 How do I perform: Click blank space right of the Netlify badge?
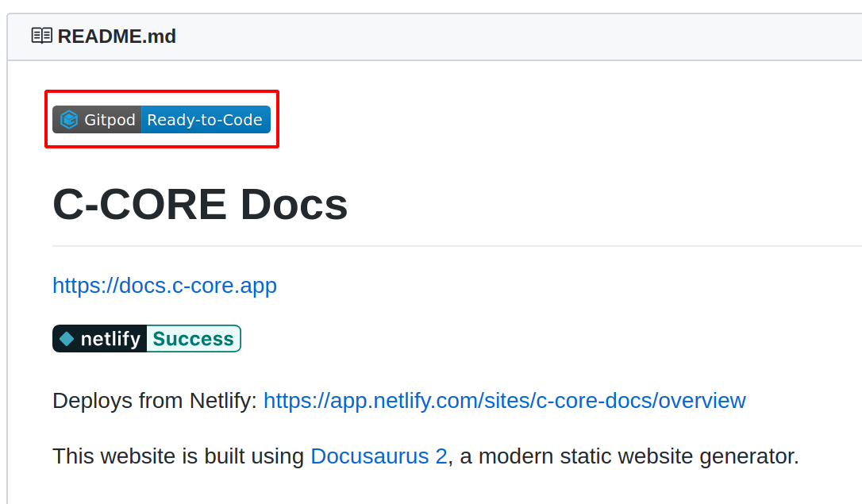click(x=516, y=339)
